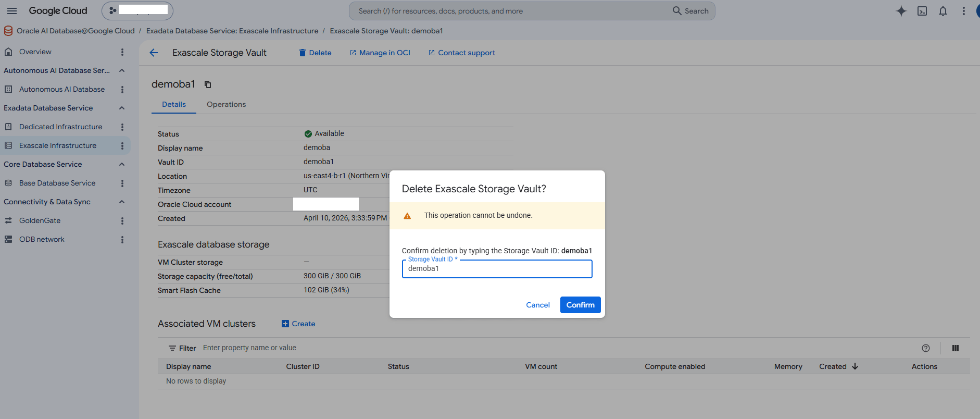The width and height of the screenshot is (980, 419).
Task: Open Gemini AI sparkle icon
Action: click(901, 11)
